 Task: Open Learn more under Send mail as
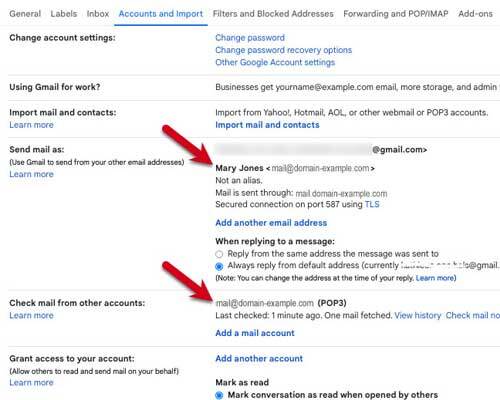(31, 174)
